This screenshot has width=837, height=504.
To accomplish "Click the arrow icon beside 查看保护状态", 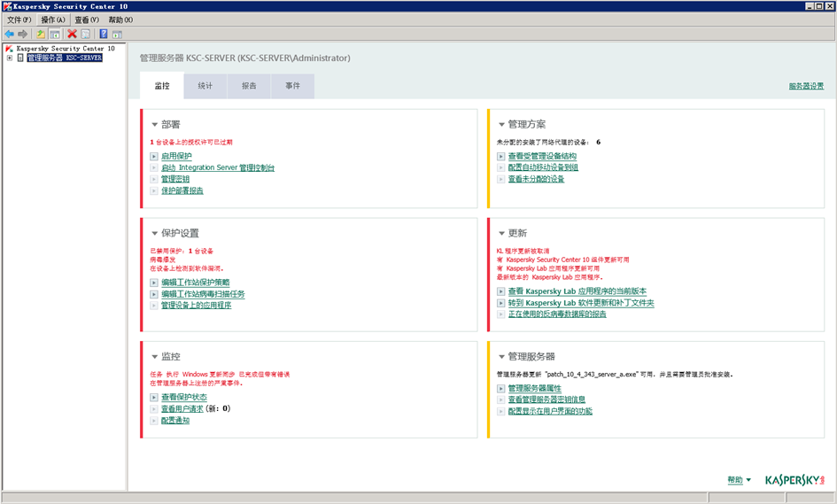I will coord(154,397).
